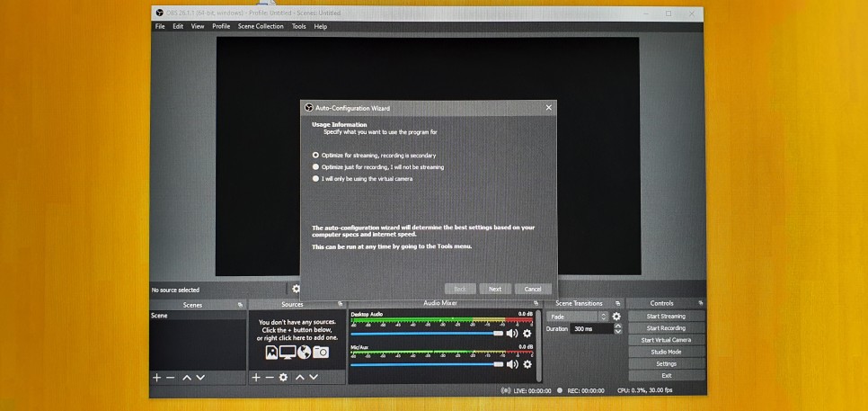Pop out the Audio Mixer dock

[x=536, y=303]
